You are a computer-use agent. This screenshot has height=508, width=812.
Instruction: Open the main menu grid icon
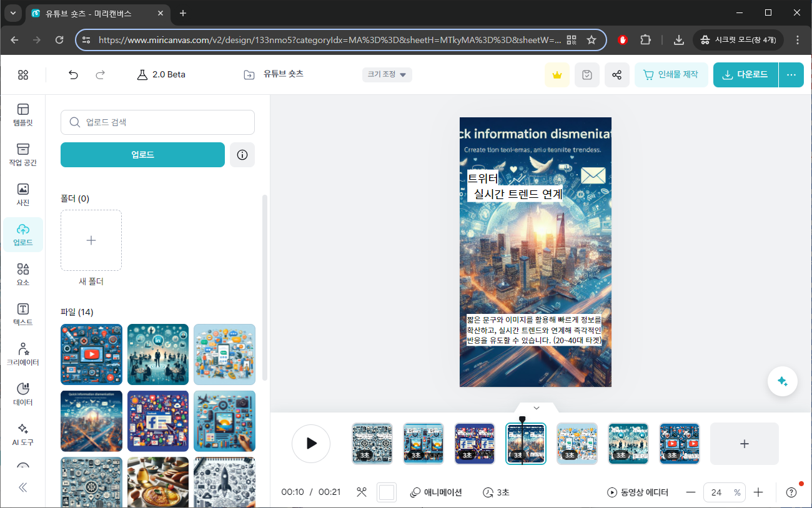(23, 75)
